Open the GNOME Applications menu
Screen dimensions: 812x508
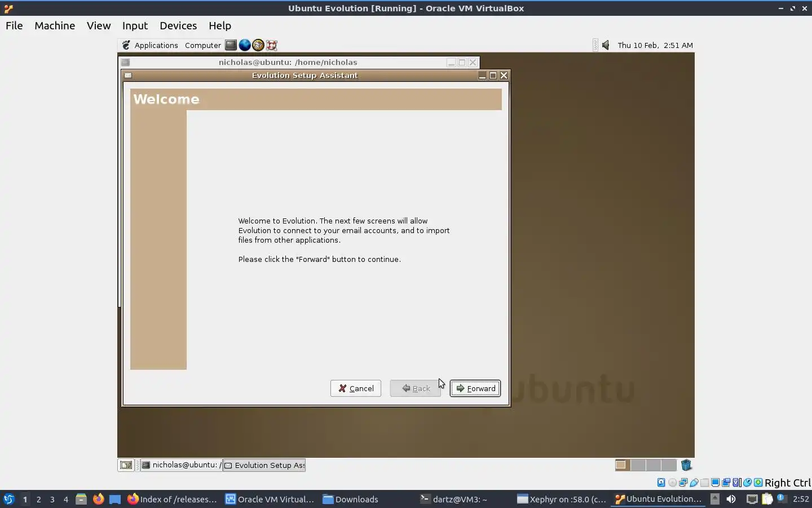[x=156, y=45]
